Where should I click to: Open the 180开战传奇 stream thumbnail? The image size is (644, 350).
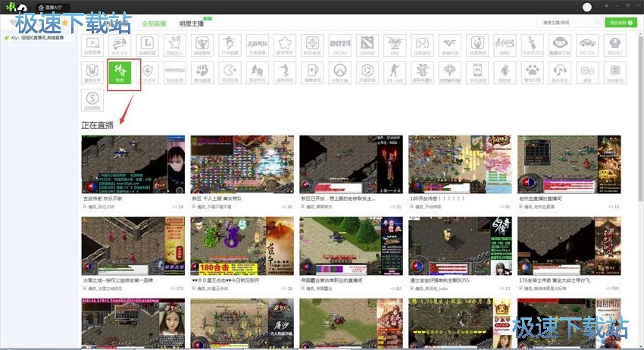(460, 164)
